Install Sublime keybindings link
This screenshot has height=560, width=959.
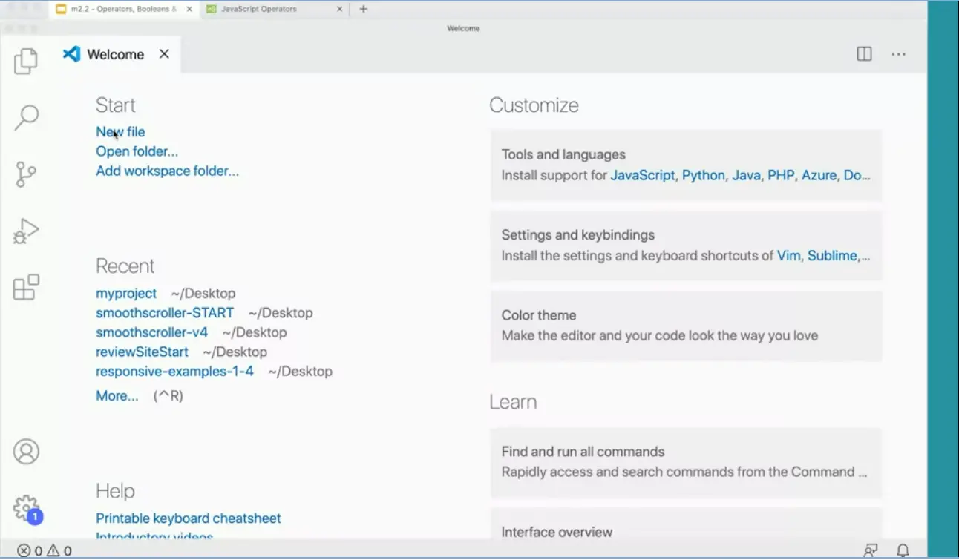[833, 256]
